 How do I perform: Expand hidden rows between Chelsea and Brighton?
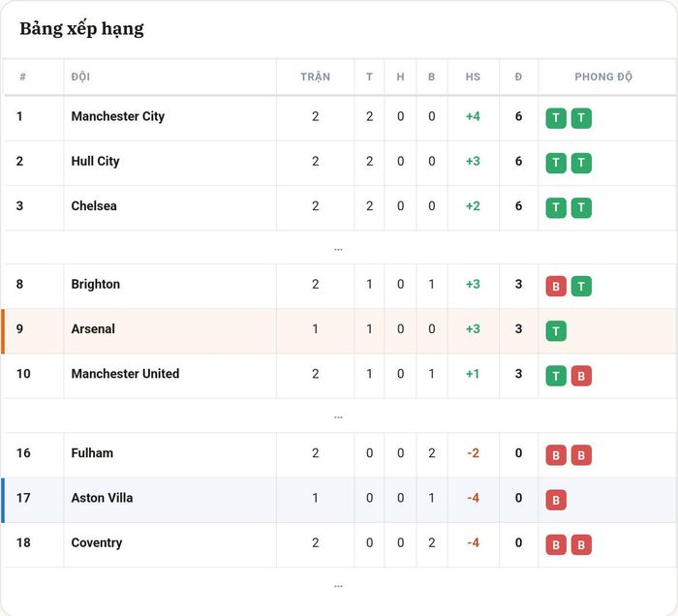click(338, 250)
